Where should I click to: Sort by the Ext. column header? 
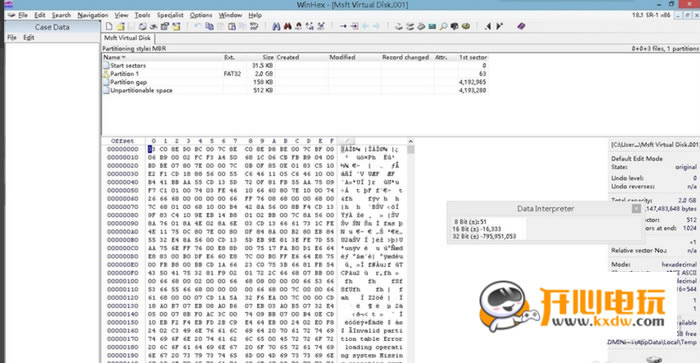point(234,57)
